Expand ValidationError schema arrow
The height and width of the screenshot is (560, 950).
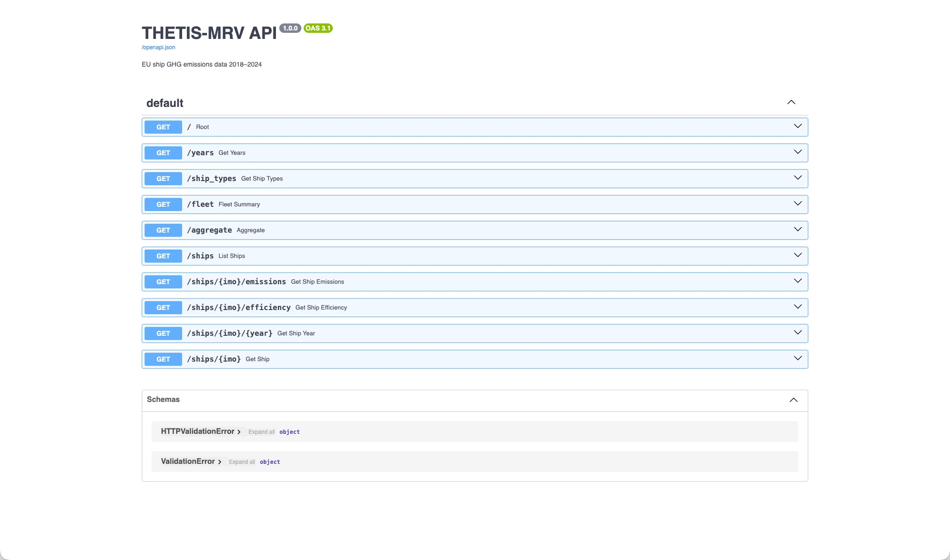[x=219, y=462]
